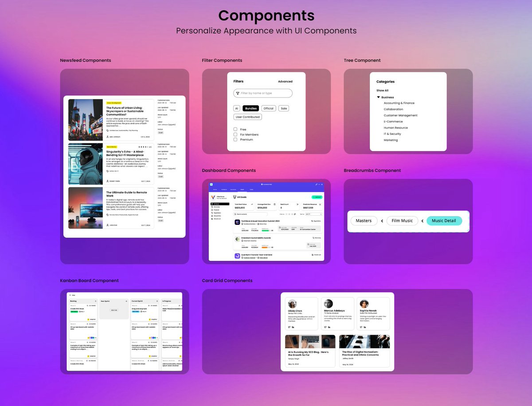
Task: Click Sophia Novak's avatar photo
Action: pos(364,304)
